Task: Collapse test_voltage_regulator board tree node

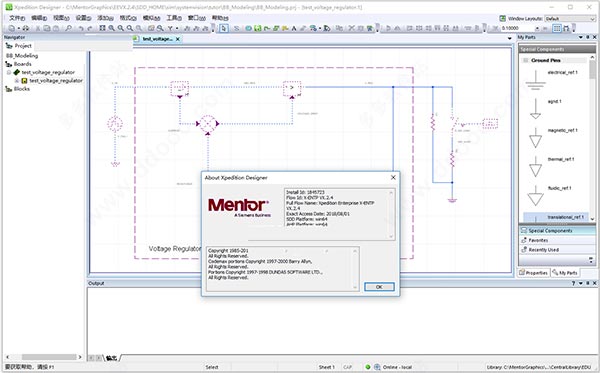Action: 9,72
